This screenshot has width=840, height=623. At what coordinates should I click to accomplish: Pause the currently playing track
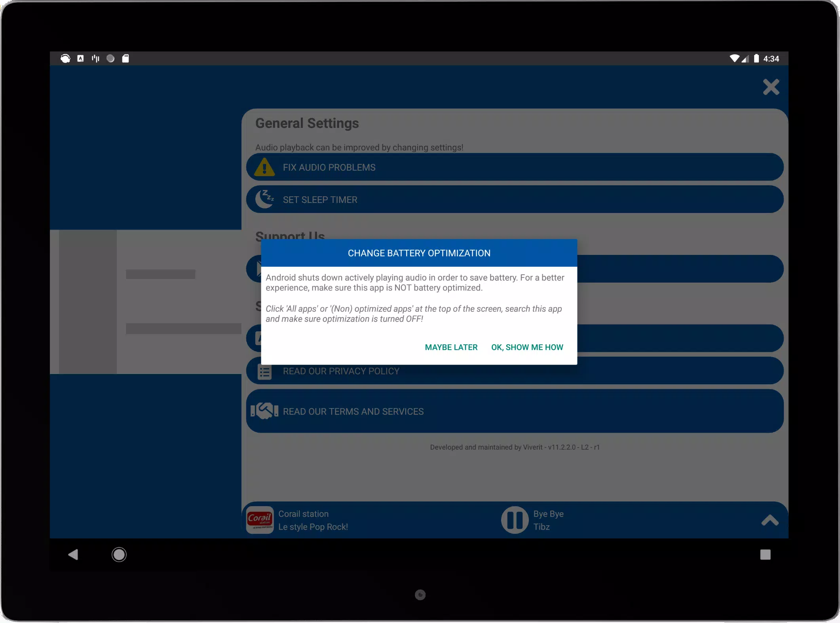click(x=515, y=520)
